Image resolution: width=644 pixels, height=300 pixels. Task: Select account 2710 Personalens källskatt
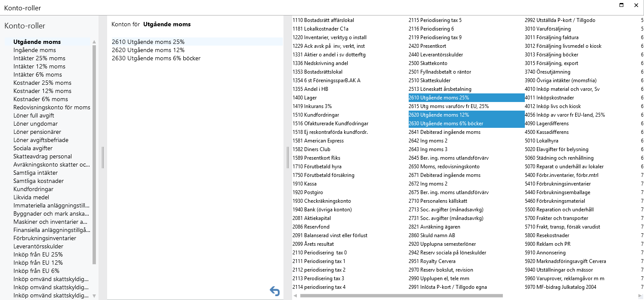(438, 201)
